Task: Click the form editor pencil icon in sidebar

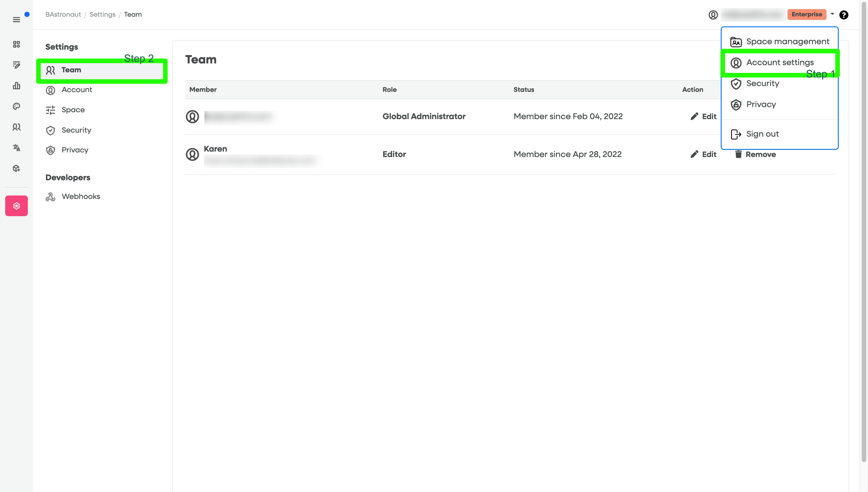Action: 16,65
